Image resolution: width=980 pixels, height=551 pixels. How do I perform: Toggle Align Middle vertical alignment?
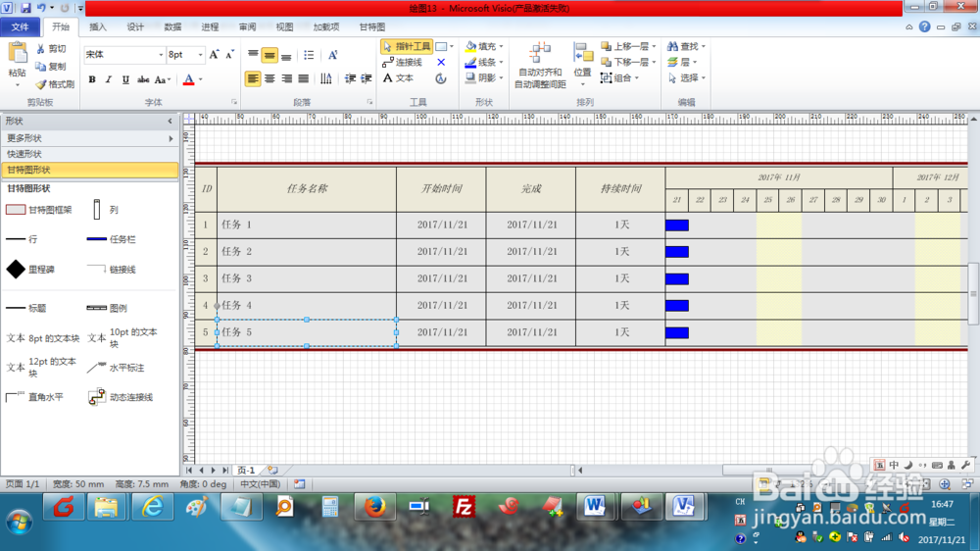tap(269, 55)
